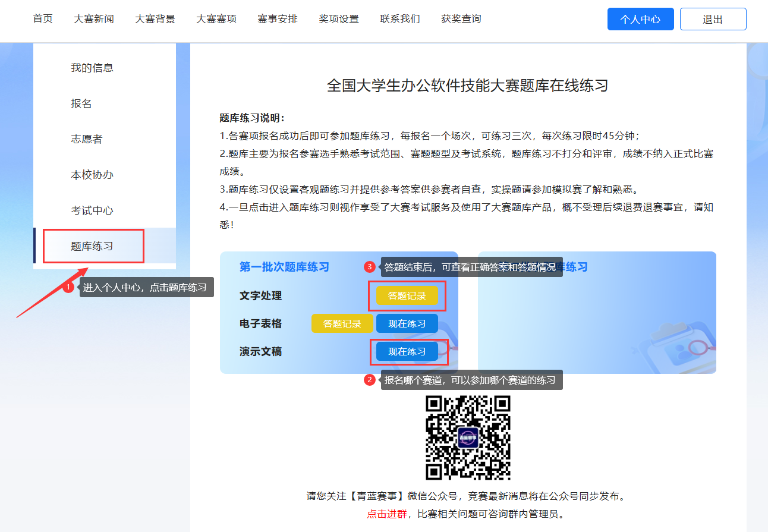Select 大赛赛项 in the top menu
The width and height of the screenshot is (768, 532).
point(216,19)
